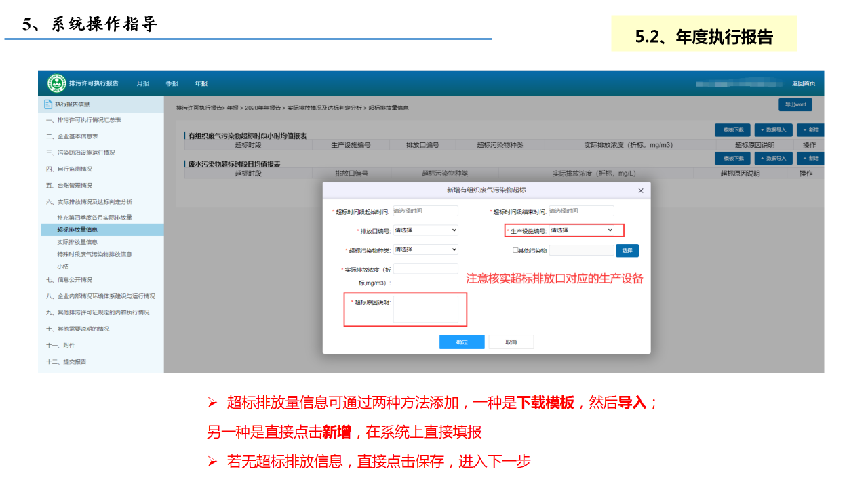Click the 导出word button
The width and height of the screenshot is (868, 488).
click(x=795, y=105)
